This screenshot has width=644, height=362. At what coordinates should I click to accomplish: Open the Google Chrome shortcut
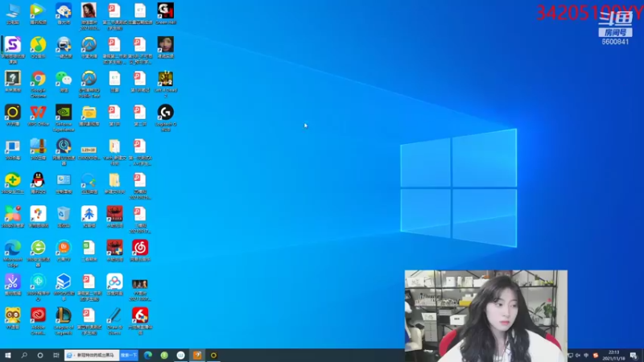[38, 84]
